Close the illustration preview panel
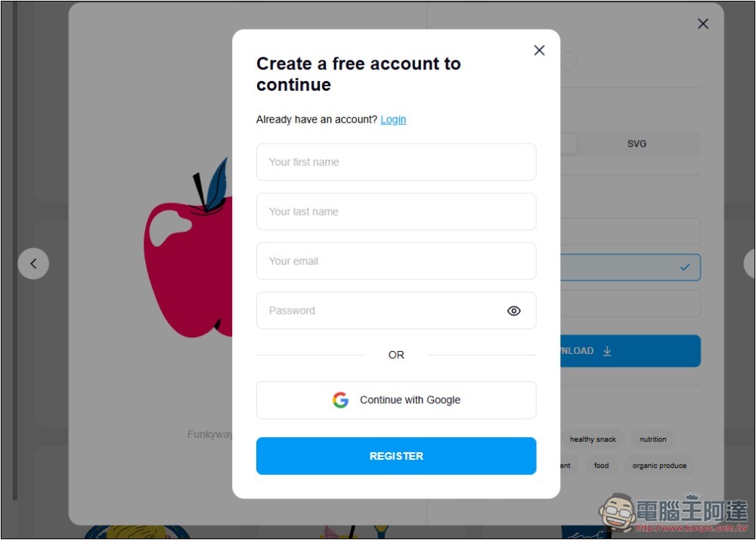Viewport: 756px width, 540px height. [x=702, y=23]
